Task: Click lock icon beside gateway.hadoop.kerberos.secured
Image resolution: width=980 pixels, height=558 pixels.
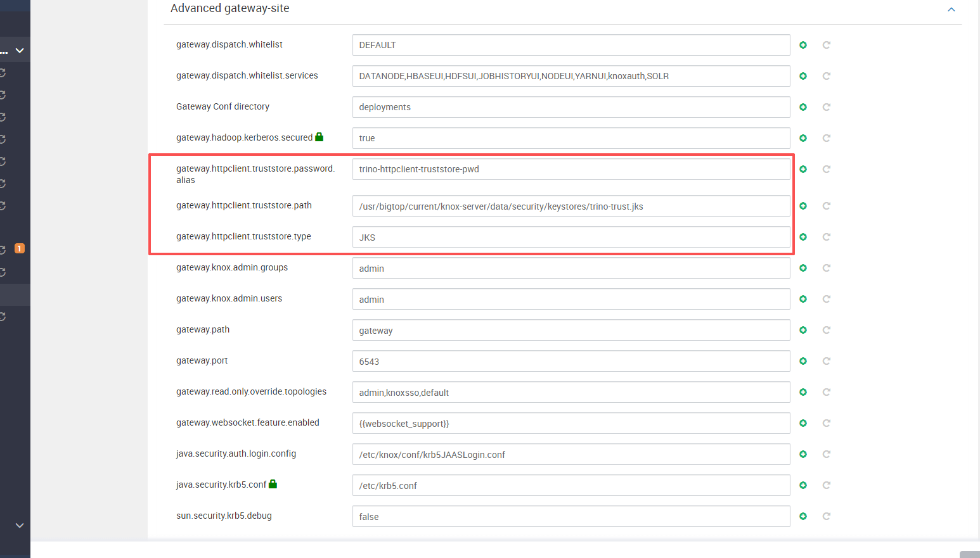Action: (319, 137)
